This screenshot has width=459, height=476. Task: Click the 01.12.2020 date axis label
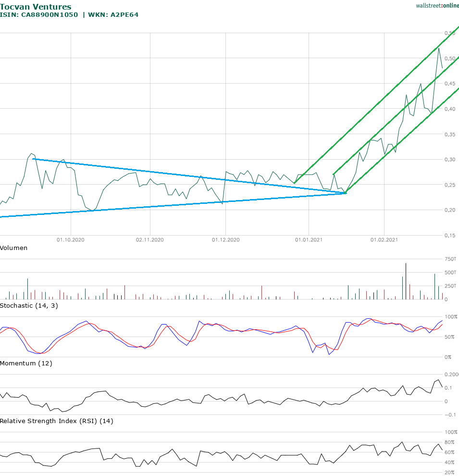226,240
